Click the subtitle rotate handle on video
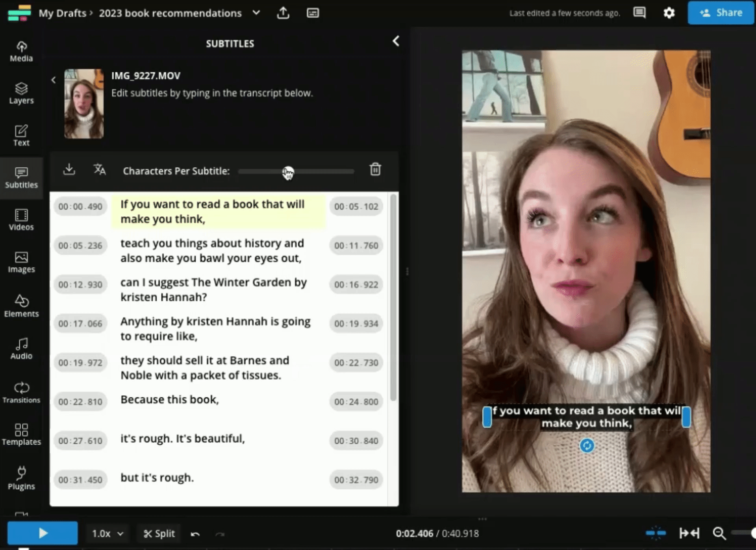The width and height of the screenshot is (756, 550). click(x=587, y=446)
